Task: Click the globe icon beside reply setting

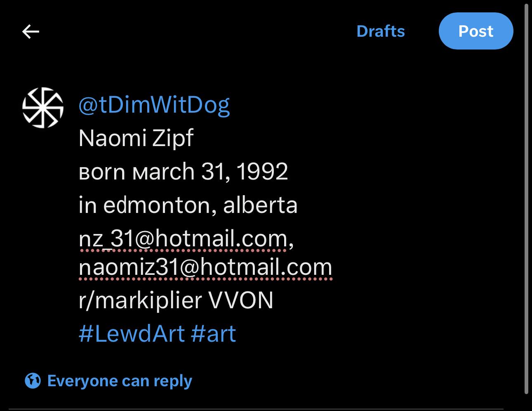Action: click(33, 380)
